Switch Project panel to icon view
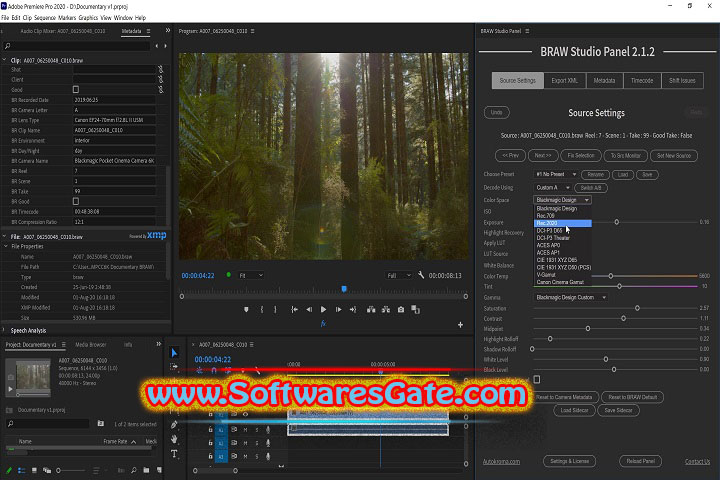Image resolution: width=720 pixels, height=480 pixels. pos(34,470)
